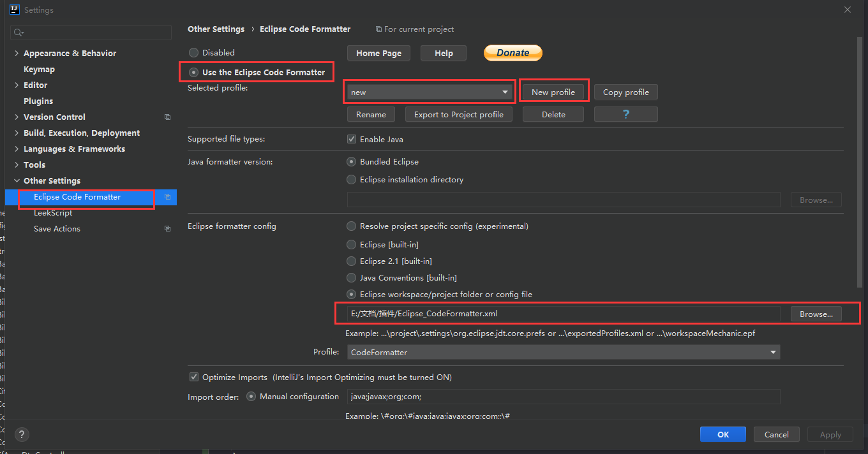
Task: Collapse the Other Settings section
Action: (17, 181)
